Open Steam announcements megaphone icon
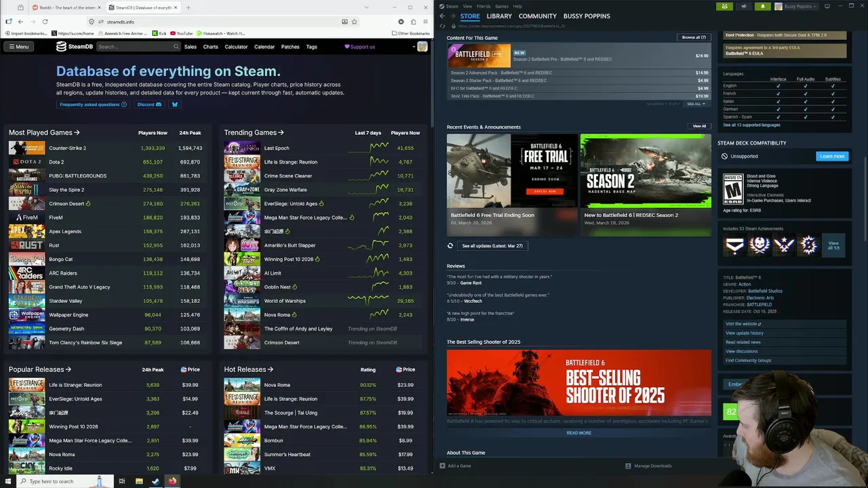The height and width of the screenshot is (488, 868). (x=743, y=6)
